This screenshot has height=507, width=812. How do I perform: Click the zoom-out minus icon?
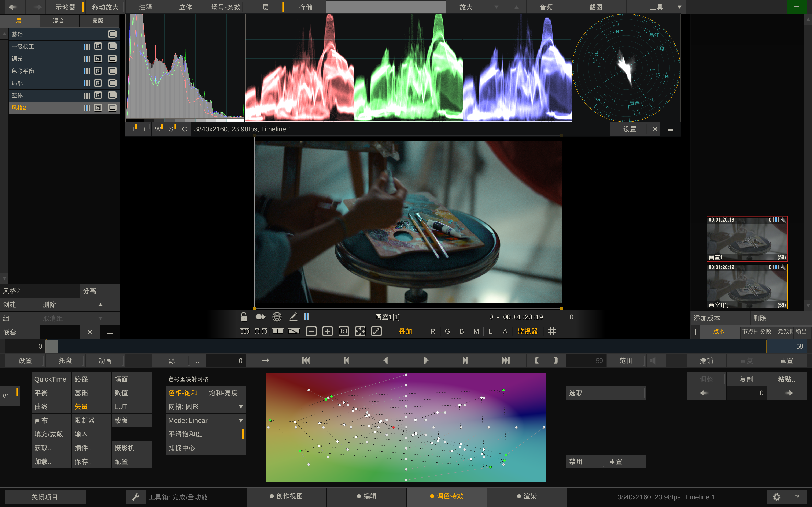[x=311, y=331]
